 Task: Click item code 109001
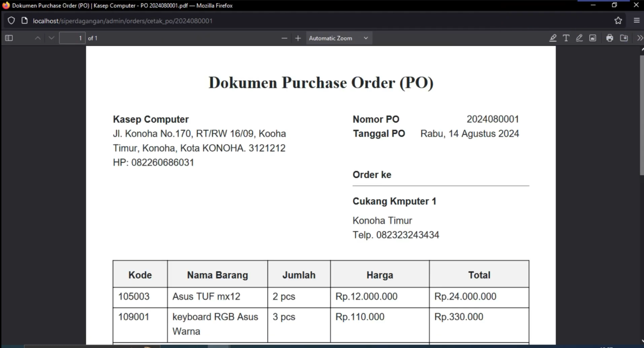click(x=134, y=317)
